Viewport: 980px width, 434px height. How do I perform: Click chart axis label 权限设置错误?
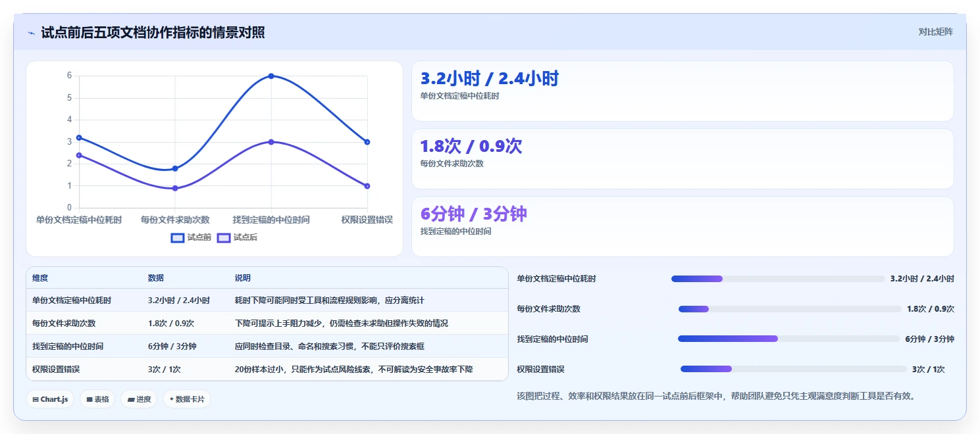pyautogui.click(x=367, y=220)
